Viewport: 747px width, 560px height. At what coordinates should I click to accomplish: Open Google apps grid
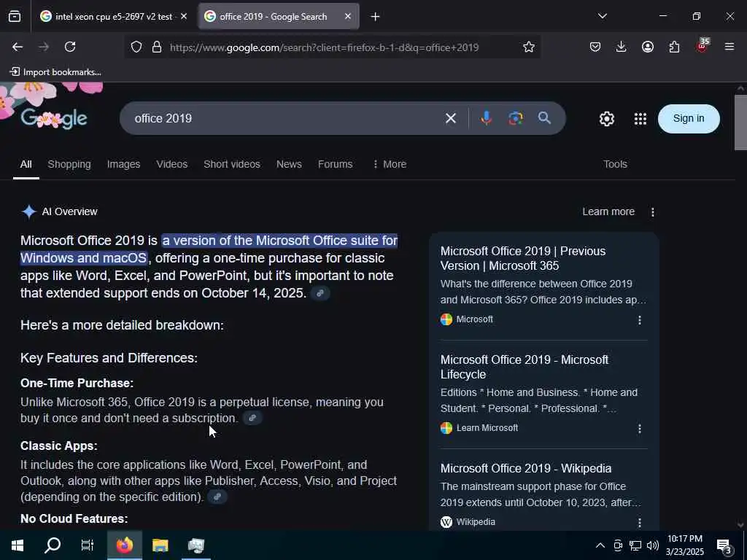point(640,119)
